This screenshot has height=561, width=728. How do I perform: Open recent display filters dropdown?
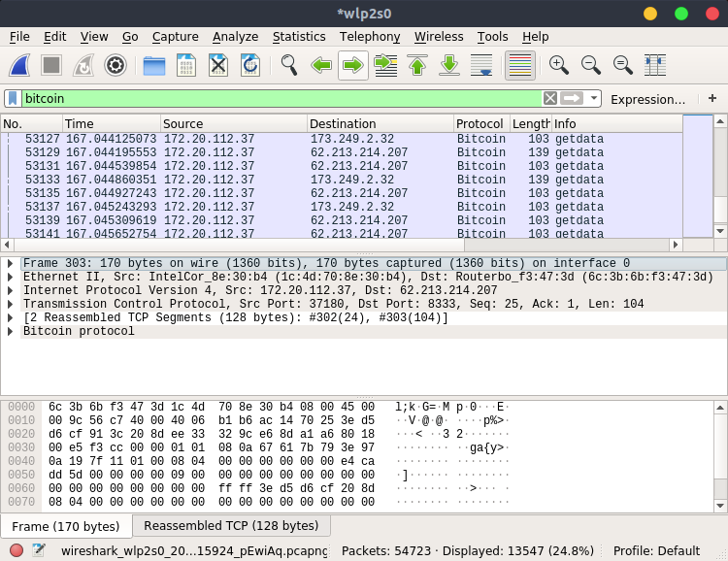click(594, 98)
